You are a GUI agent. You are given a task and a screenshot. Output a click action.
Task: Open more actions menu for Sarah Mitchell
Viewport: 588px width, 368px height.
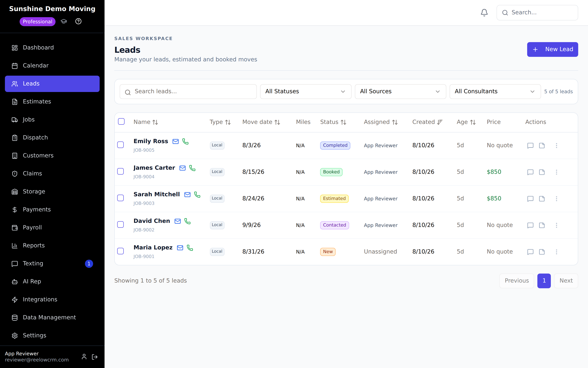tap(556, 199)
